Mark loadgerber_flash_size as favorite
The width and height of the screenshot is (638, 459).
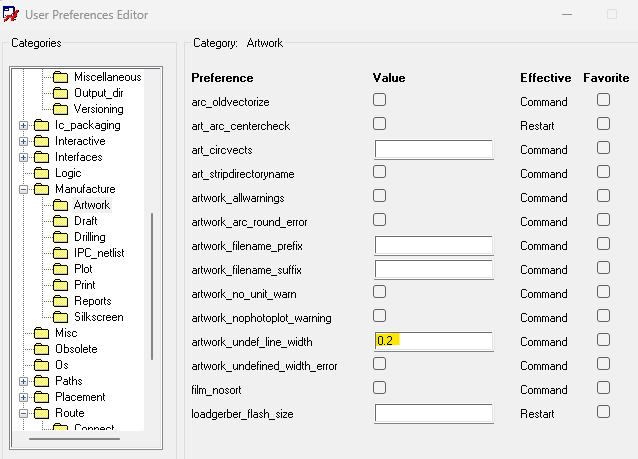tap(603, 412)
